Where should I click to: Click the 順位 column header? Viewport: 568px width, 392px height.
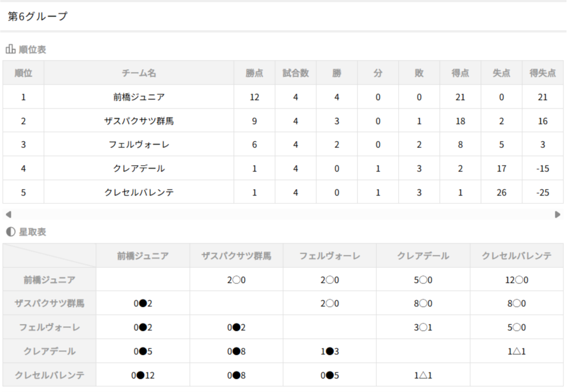(x=23, y=73)
